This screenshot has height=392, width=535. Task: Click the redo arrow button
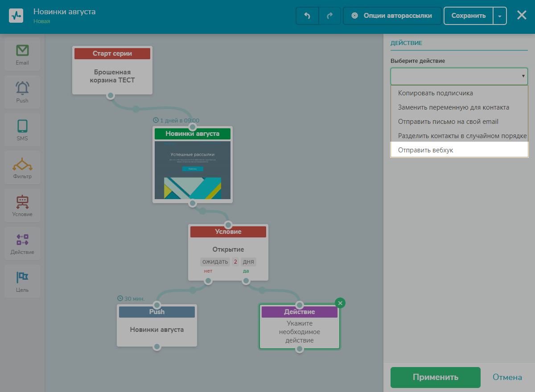click(x=330, y=16)
